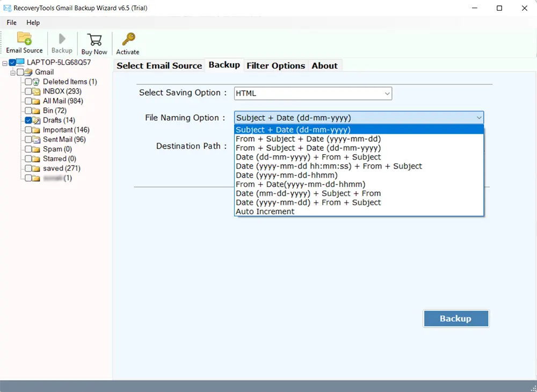Pick Date (yyyy-mm-dd-hhmm) from the list
The width and height of the screenshot is (537, 392).
(286, 175)
